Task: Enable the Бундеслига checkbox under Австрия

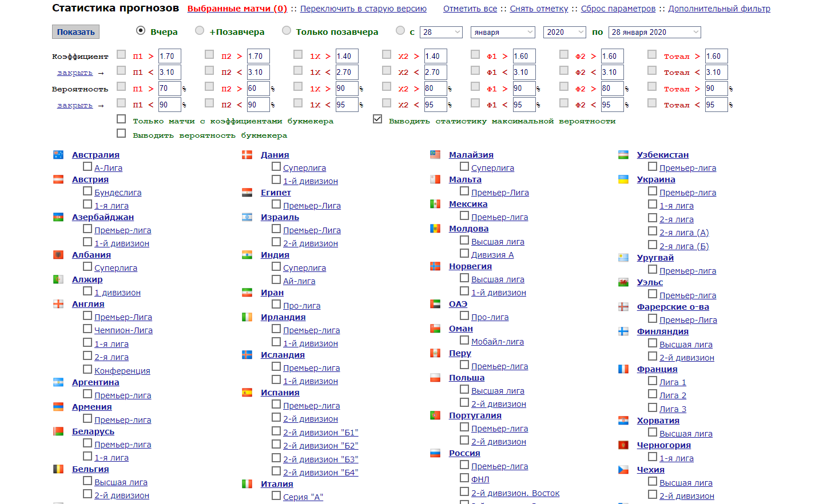Action: (88, 191)
